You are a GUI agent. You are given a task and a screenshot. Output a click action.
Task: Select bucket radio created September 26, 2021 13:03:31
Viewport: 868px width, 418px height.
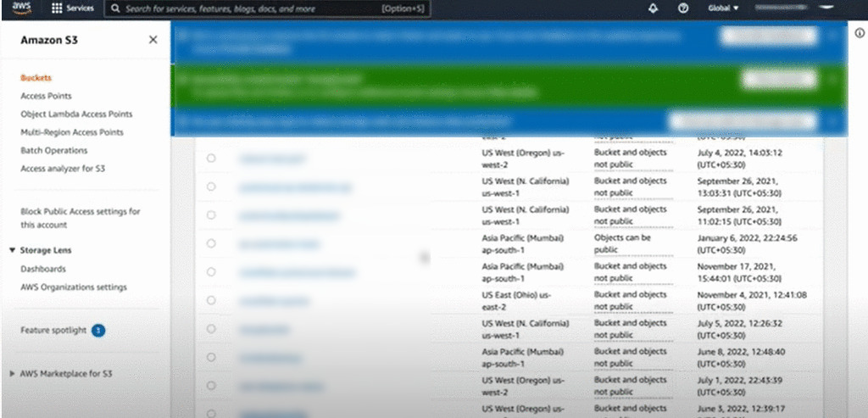(211, 187)
